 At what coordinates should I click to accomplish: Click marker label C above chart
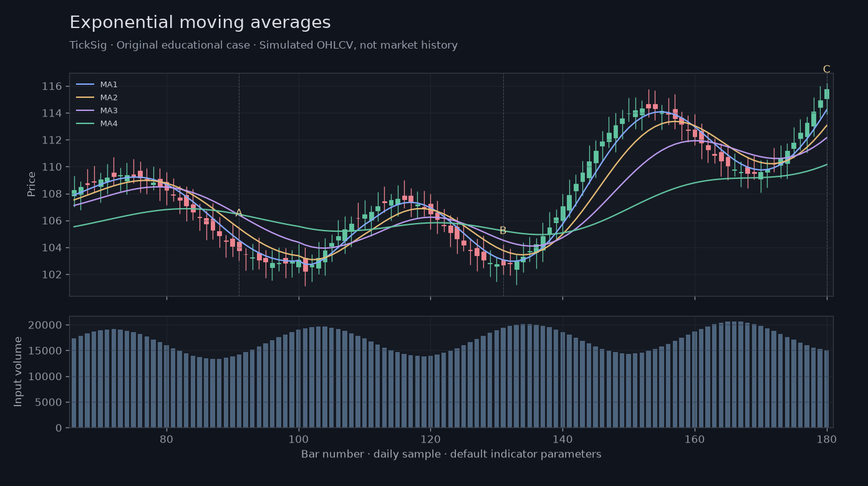pyautogui.click(x=826, y=69)
